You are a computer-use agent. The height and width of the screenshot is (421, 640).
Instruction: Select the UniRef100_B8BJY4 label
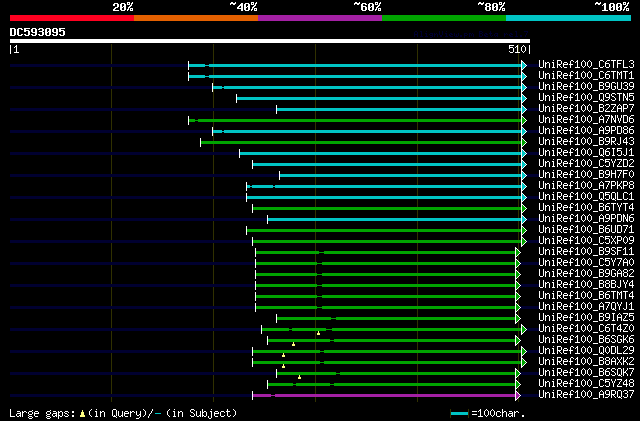coord(586,285)
